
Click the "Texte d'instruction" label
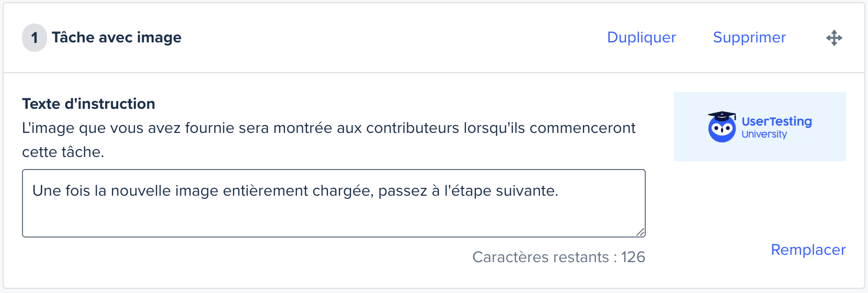(x=88, y=104)
